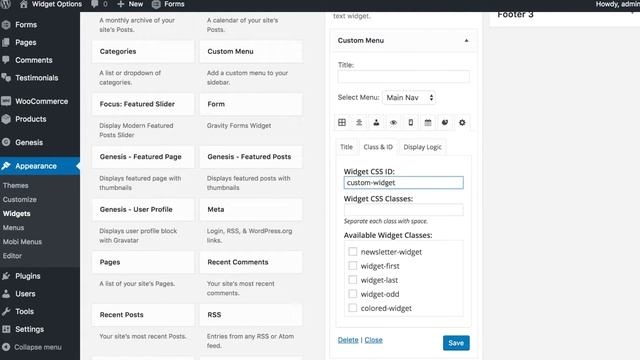Viewport: 640px width, 360px height.
Task: Open the alignment widget option
Action: pyautogui.click(x=359, y=122)
